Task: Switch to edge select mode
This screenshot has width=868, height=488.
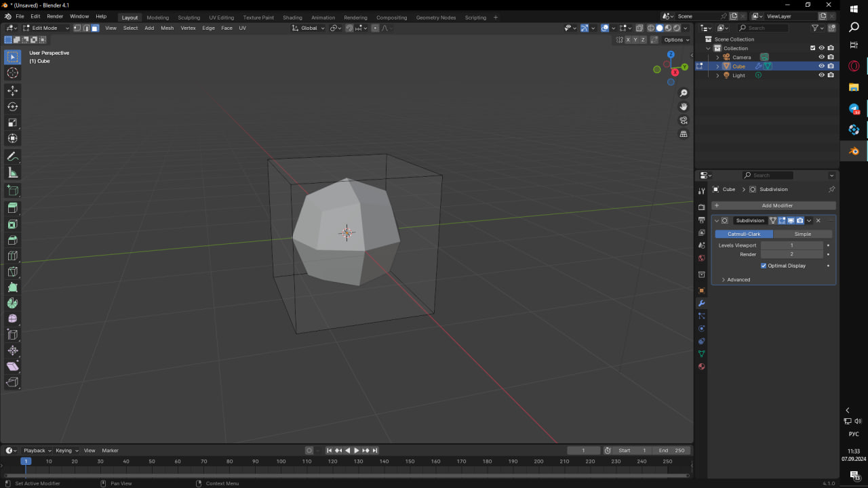Action: coord(85,28)
